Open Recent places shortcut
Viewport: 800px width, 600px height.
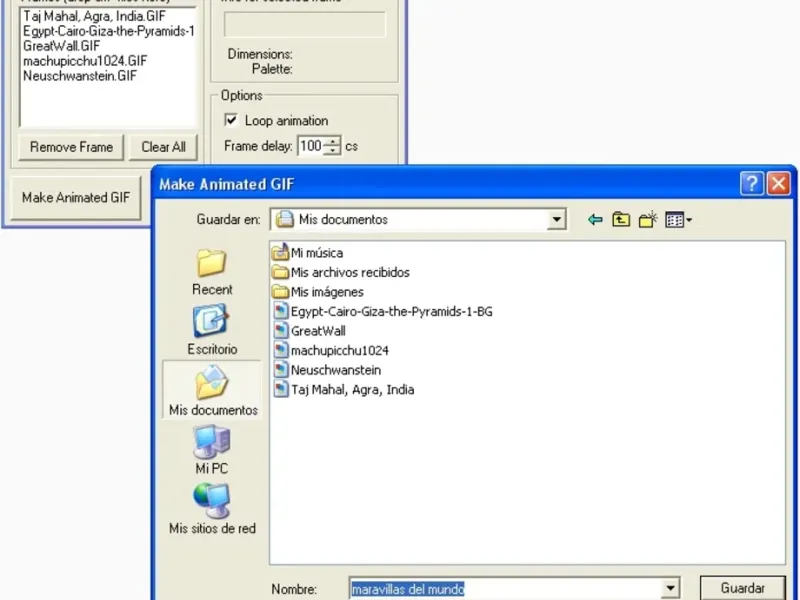point(212,272)
